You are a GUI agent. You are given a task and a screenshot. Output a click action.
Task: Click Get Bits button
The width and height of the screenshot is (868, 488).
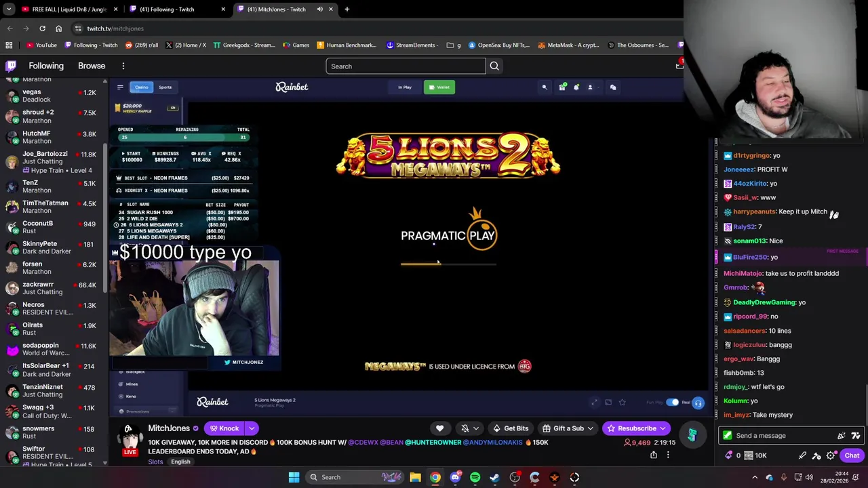[x=510, y=428]
